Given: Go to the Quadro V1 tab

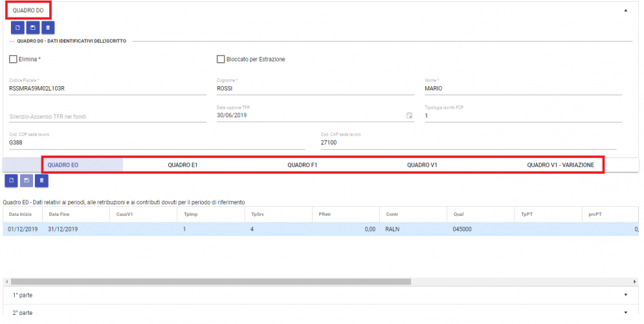Looking at the screenshot, I should click(422, 165).
